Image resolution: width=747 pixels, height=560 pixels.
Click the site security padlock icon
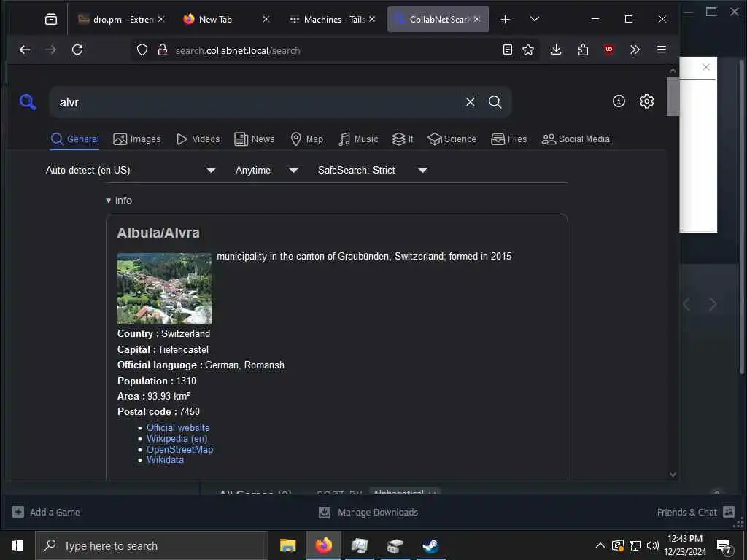[x=163, y=50]
